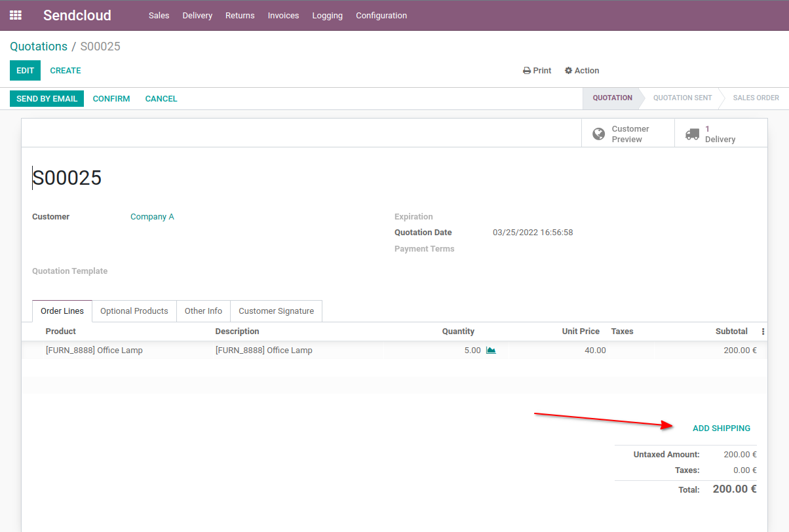Select the SALES ORDER status stage
This screenshot has width=789, height=532.
756,98
